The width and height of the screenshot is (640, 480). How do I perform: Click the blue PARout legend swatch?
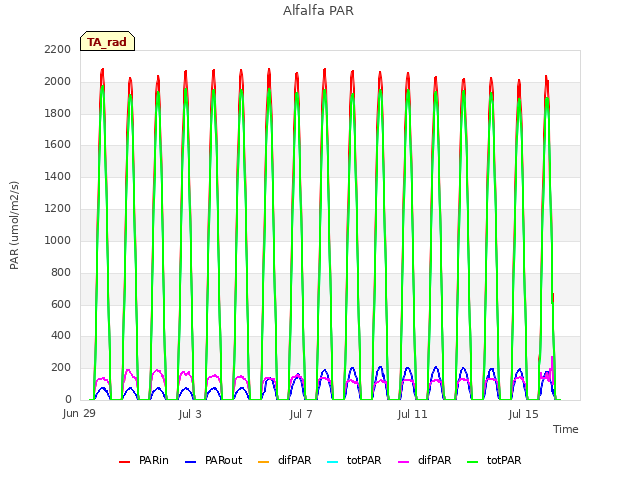click(x=191, y=462)
